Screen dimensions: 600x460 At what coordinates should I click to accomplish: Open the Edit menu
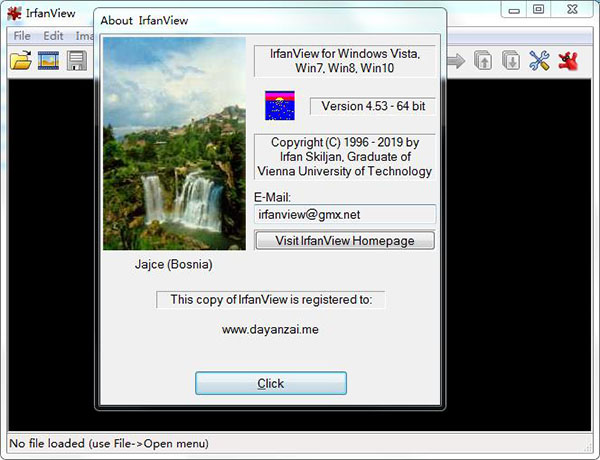53,36
